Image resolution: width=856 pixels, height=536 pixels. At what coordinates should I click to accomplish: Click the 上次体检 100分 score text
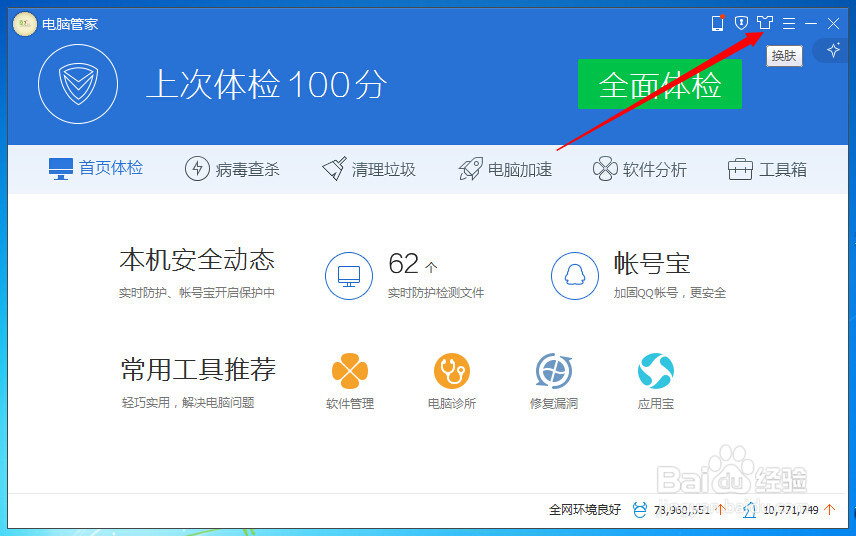(267, 85)
